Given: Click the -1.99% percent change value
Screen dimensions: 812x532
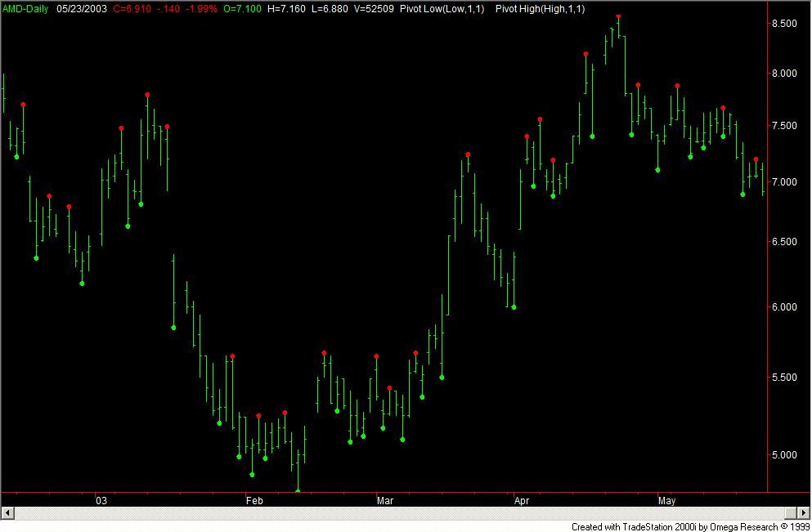Looking at the screenshot, I should point(203,9).
